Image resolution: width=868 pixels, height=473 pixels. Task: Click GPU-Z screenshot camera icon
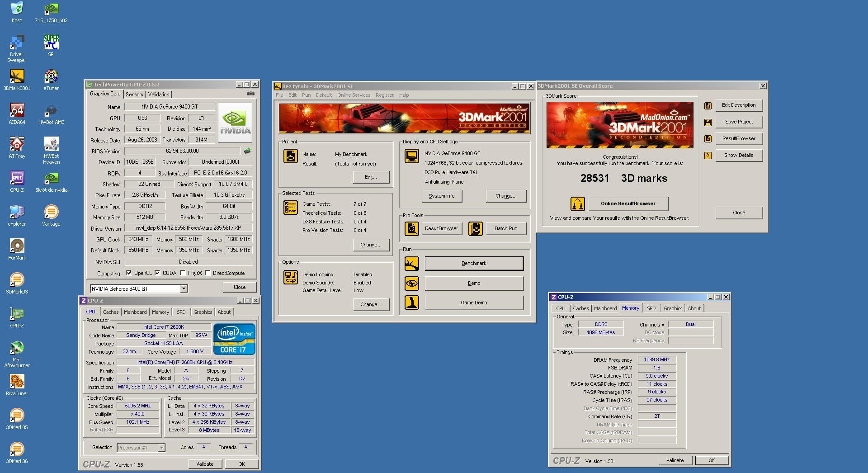(x=251, y=94)
